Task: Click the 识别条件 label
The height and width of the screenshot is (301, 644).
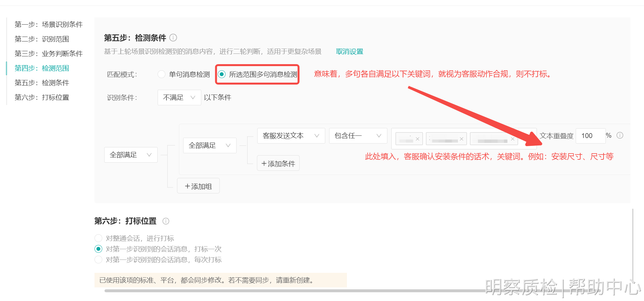Action: pyautogui.click(x=122, y=98)
